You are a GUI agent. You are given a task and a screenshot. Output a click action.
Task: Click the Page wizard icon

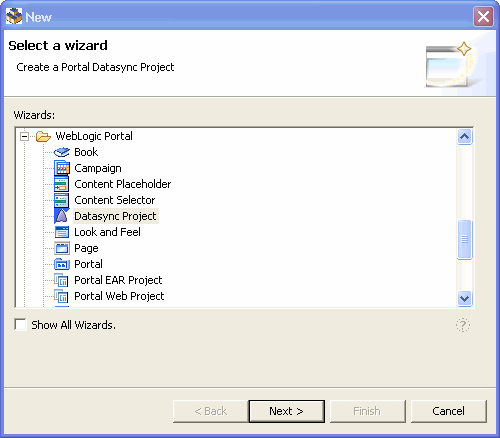point(62,248)
